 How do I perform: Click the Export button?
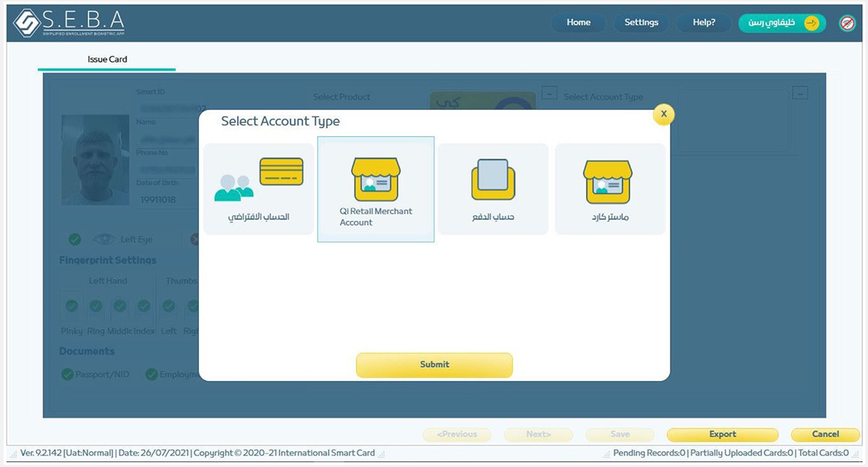[x=723, y=434]
